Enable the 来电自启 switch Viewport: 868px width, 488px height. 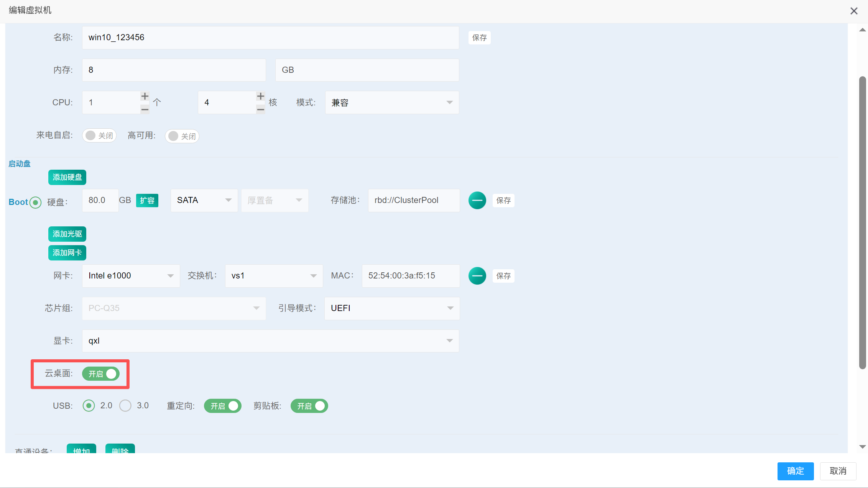[x=99, y=136]
